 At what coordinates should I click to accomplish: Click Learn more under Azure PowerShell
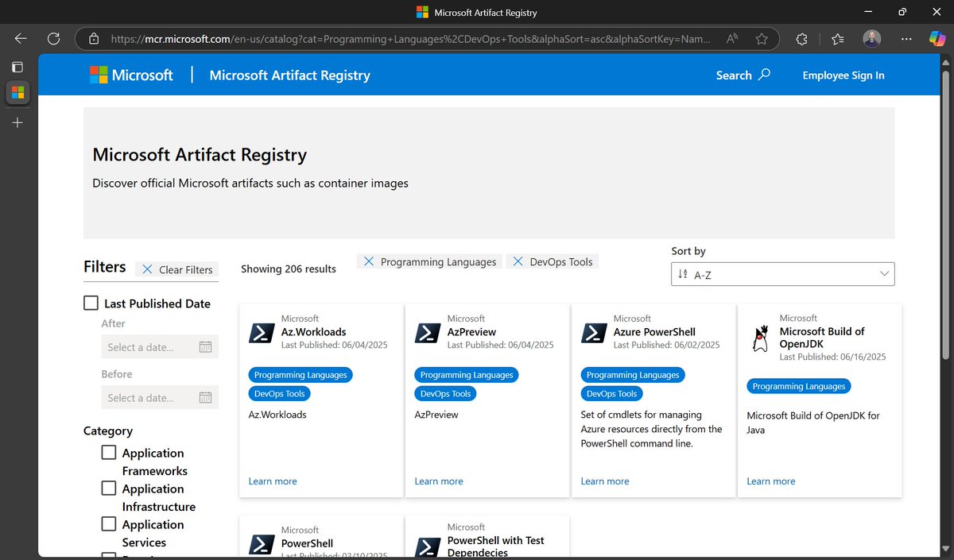[x=605, y=481]
